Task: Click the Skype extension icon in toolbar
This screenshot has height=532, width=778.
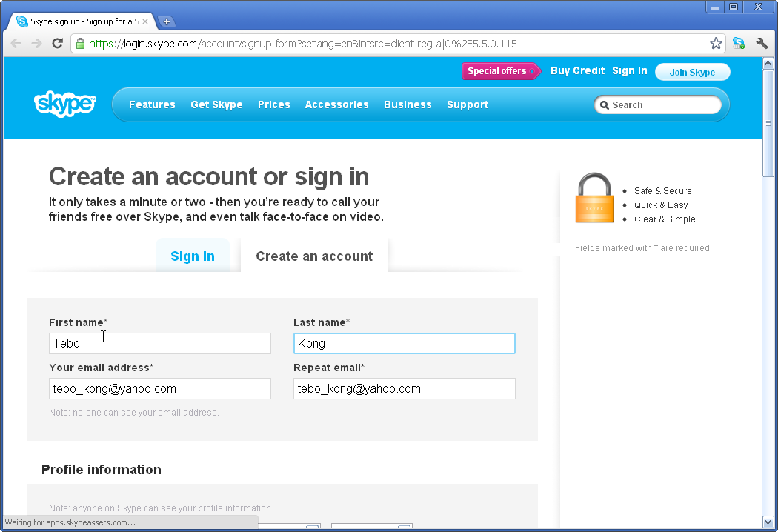Action: point(738,44)
